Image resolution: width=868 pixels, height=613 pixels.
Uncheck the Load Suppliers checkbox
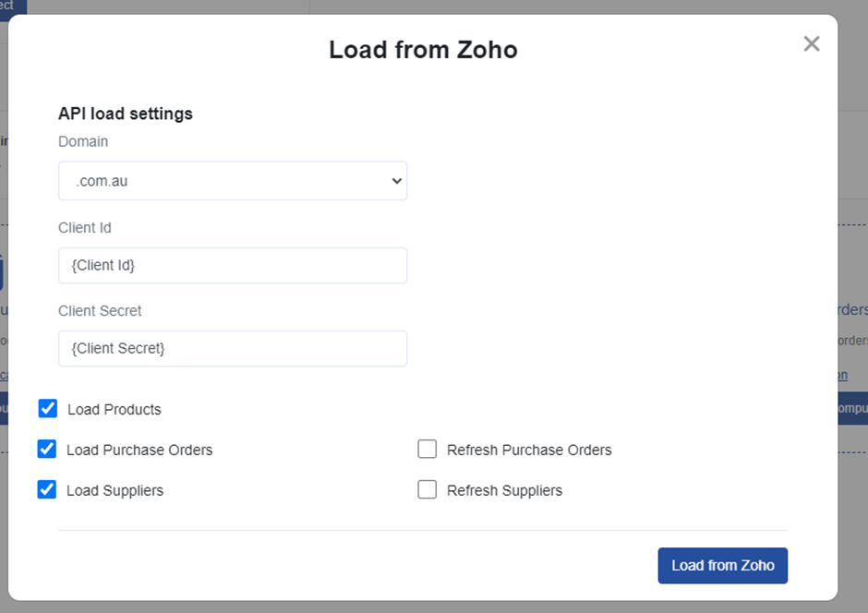click(47, 489)
